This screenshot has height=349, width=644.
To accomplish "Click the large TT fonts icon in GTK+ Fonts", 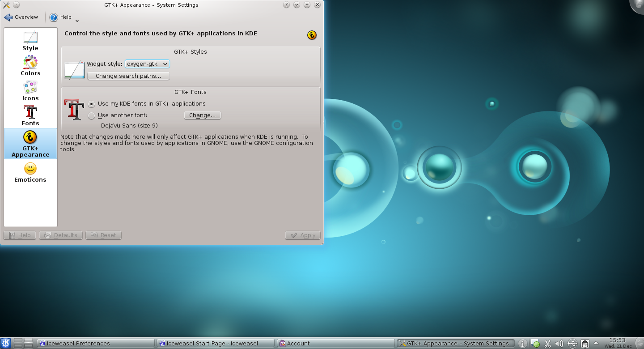I will coord(74,110).
